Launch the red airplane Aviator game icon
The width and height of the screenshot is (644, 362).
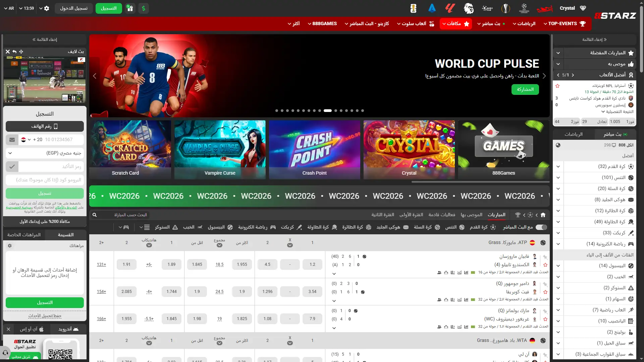point(545,8)
